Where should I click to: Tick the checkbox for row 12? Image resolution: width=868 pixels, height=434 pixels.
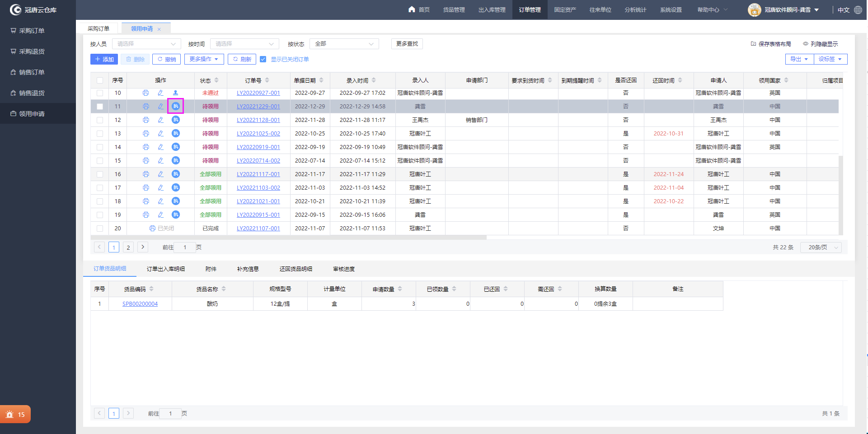coord(100,120)
